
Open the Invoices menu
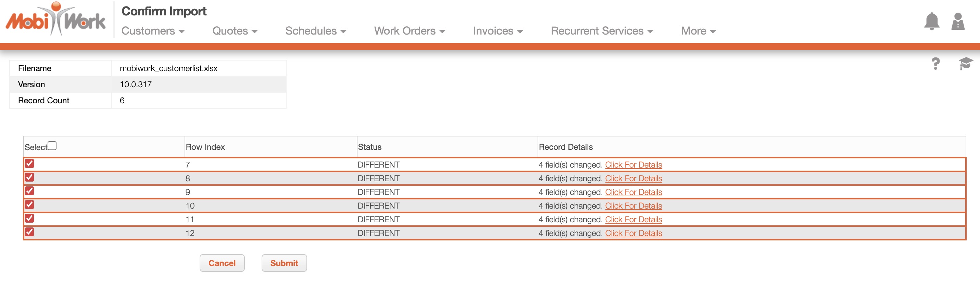point(498,31)
